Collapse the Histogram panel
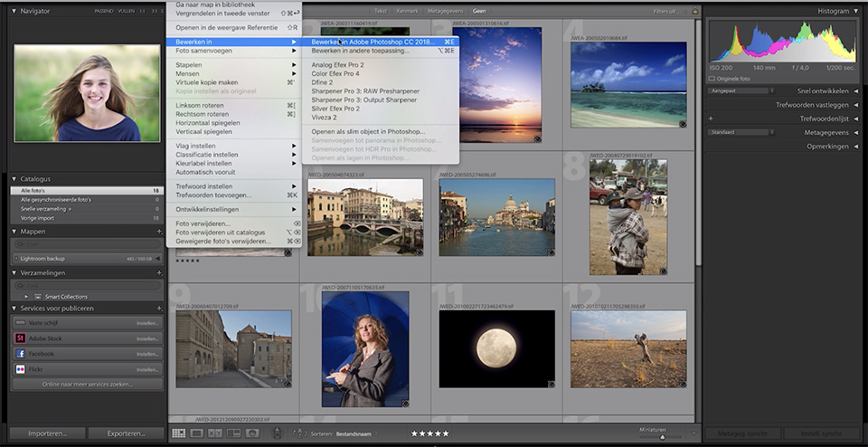 856,11
